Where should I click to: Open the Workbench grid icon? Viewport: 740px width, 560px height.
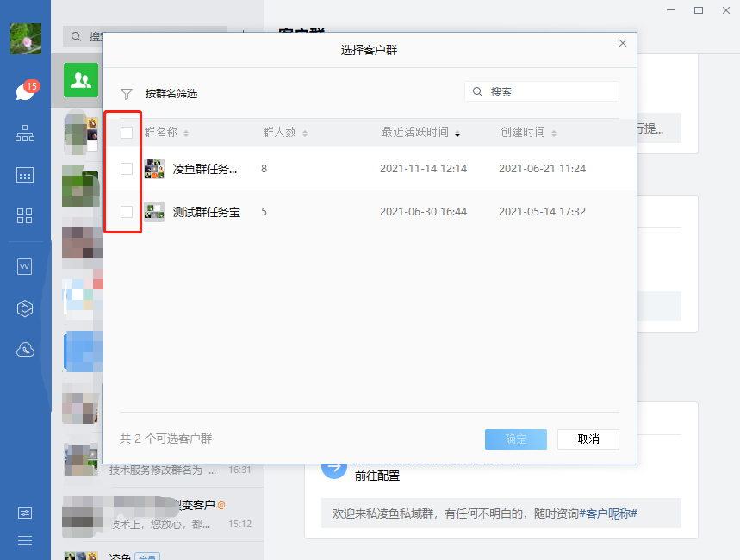point(25,215)
